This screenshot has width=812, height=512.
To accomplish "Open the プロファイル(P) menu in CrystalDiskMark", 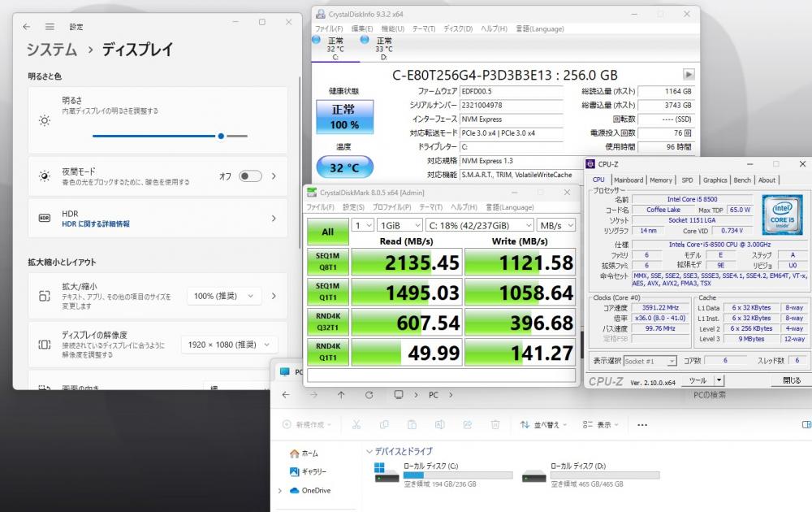I will pos(391,207).
